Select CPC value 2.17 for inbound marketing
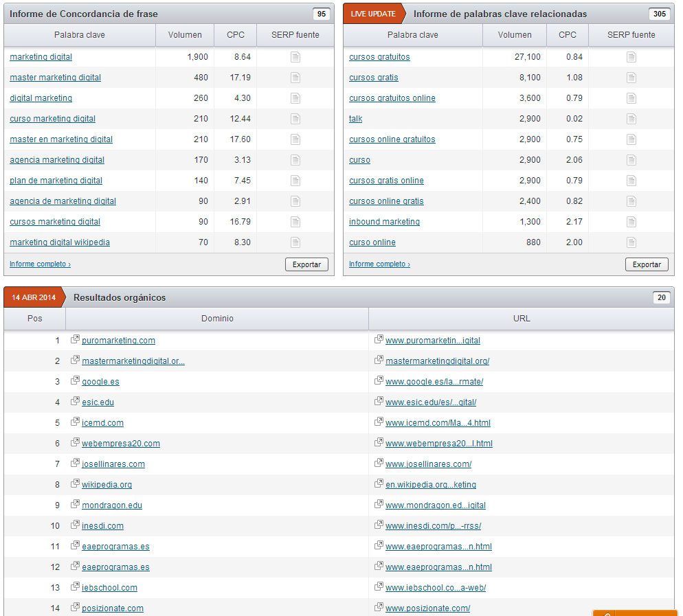The width and height of the screenshot is (683, 616). click(574, 222)
